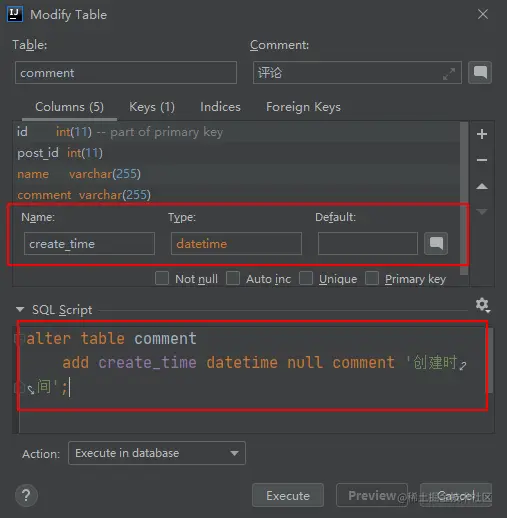Screen dimensions: 507x518
Task: Click the empty Default value field
Action: click(x=368, y=244)
